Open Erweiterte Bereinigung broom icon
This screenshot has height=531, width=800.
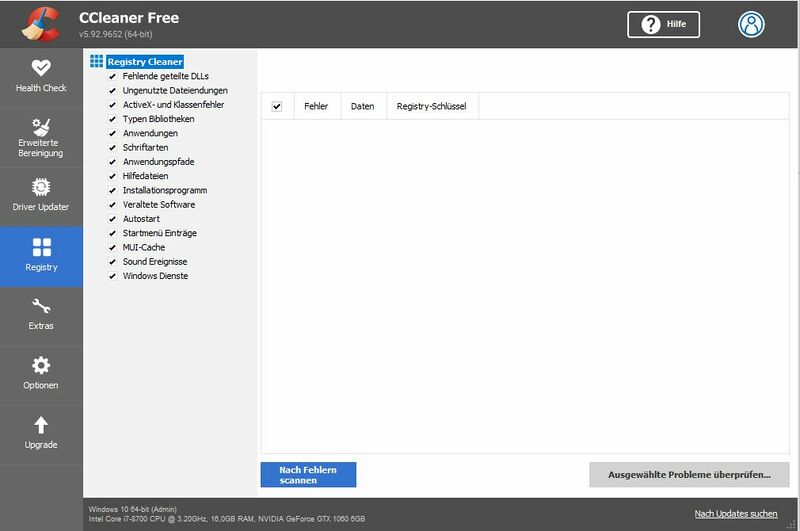click(41, 127)
